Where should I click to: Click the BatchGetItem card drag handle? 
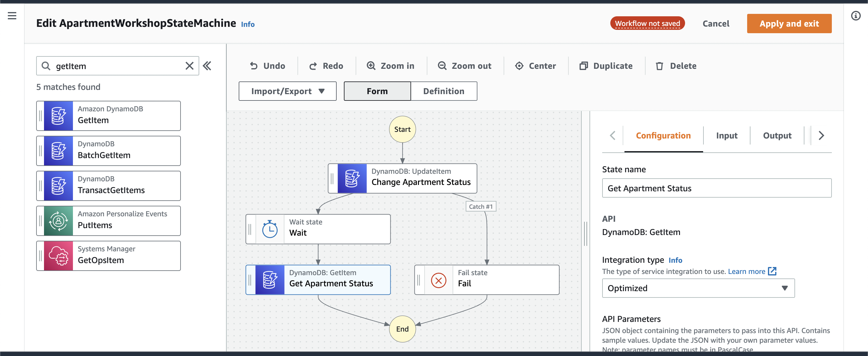point(40,151)
